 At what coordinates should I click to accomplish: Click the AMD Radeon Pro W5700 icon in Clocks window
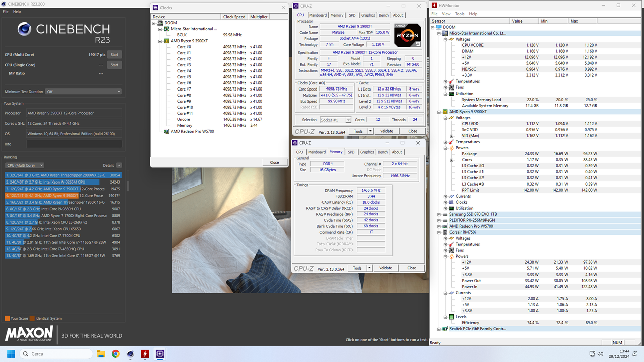click(167, 131)
